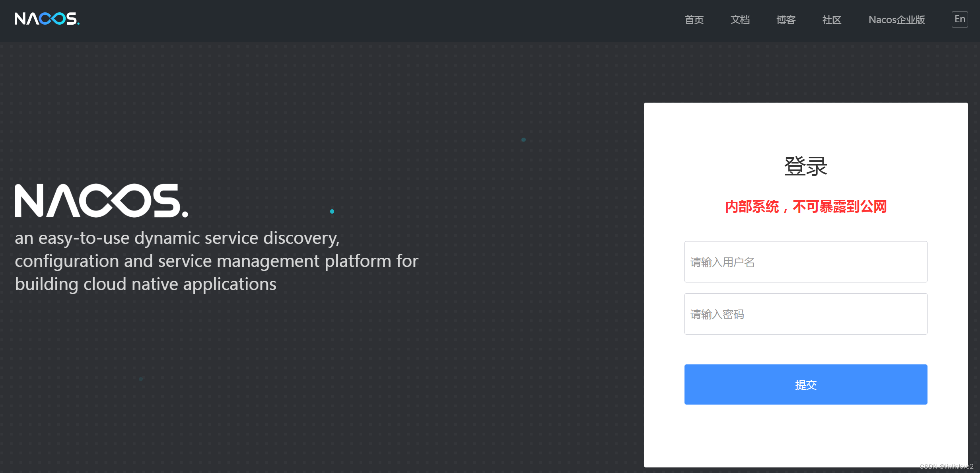This screenshot has height=473, width=980.
Task: Click the CSDN watermark text
Action: point(946,466)
